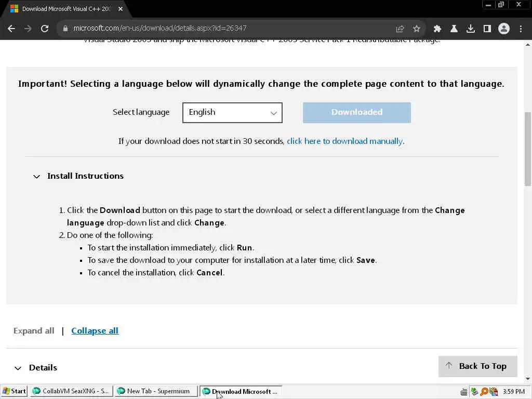Open the extensions puzzle icon
This screenshot has width=532, height=399.
pyautogui.click(x=437, y=29)
